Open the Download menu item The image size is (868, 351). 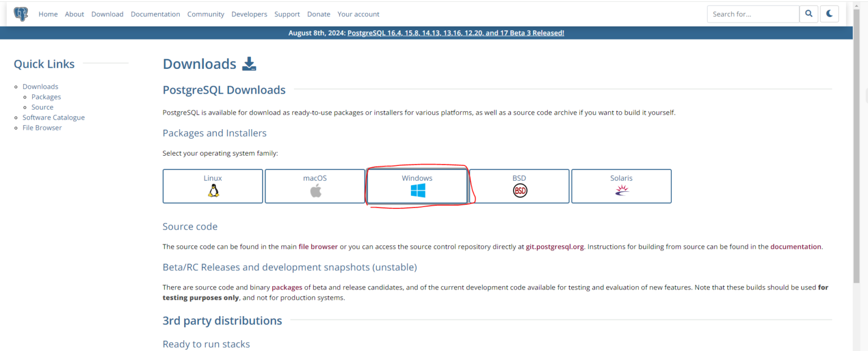(107, 14)
